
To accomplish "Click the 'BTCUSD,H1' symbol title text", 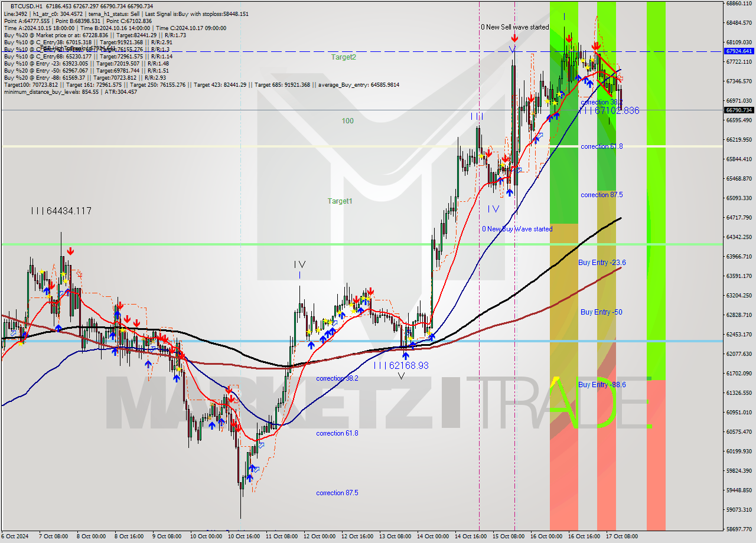I will point(27,6).
